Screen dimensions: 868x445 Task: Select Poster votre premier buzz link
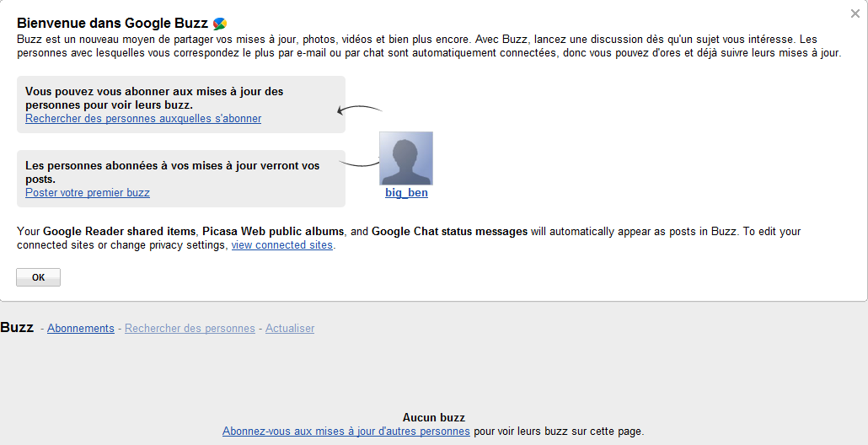pyautogui.click(x=88, y=193)
